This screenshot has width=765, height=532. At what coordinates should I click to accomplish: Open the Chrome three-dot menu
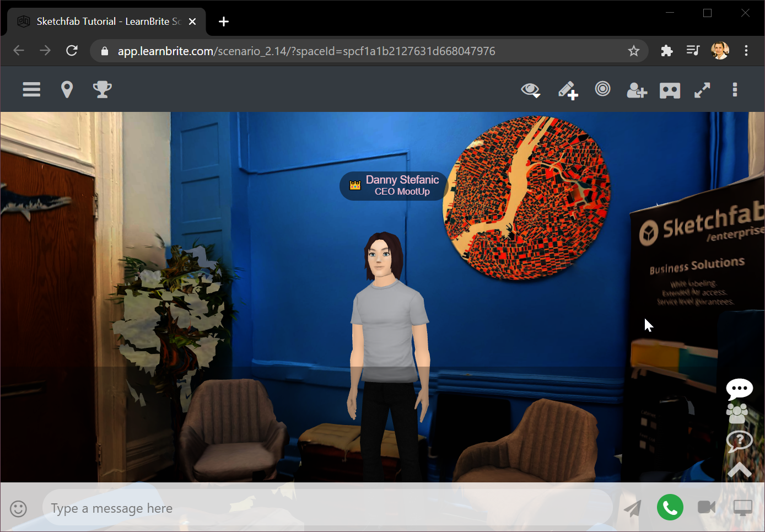click(746, 51)
